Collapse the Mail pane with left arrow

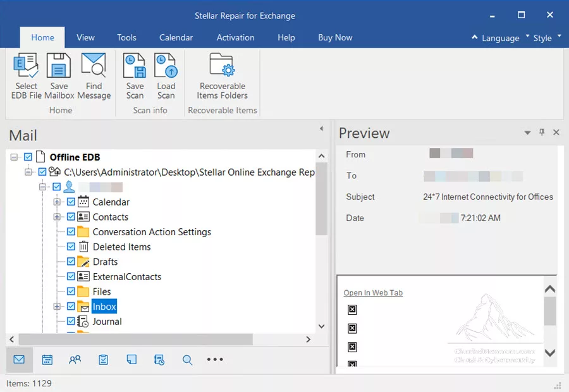pyautogui.click(x=321, y=128)
